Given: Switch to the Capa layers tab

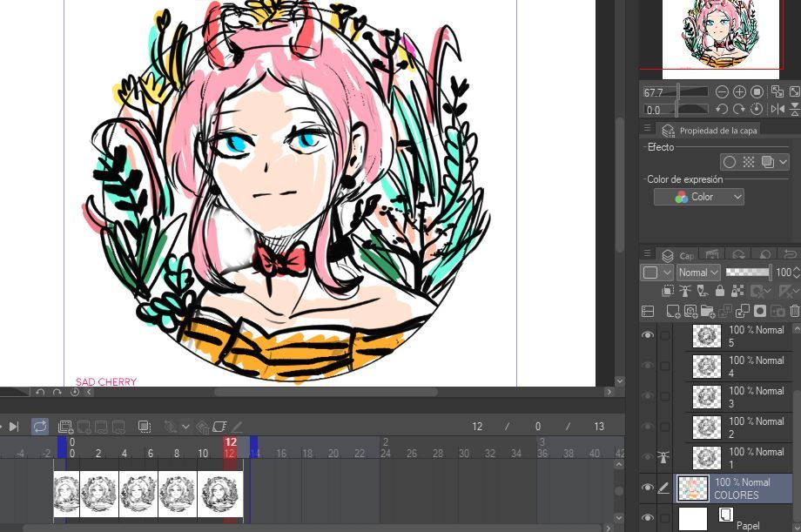Looking at the screenshot, I should 678,255.
